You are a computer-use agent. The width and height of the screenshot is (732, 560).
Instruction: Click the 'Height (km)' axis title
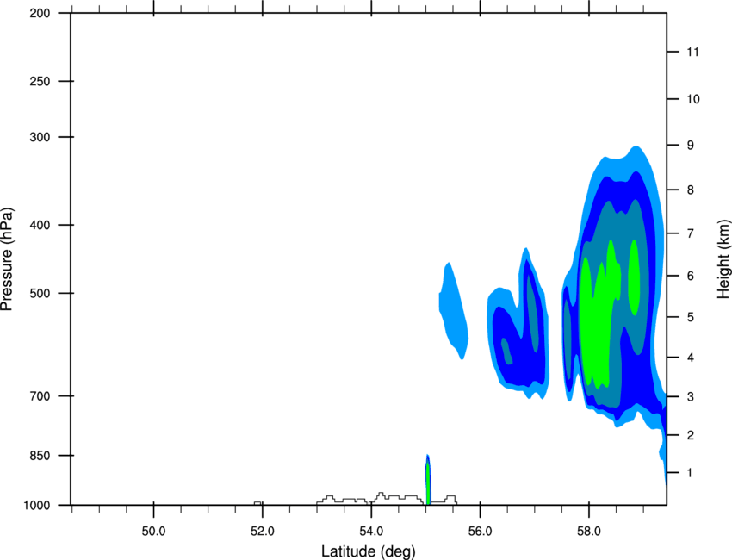point(723,258)
